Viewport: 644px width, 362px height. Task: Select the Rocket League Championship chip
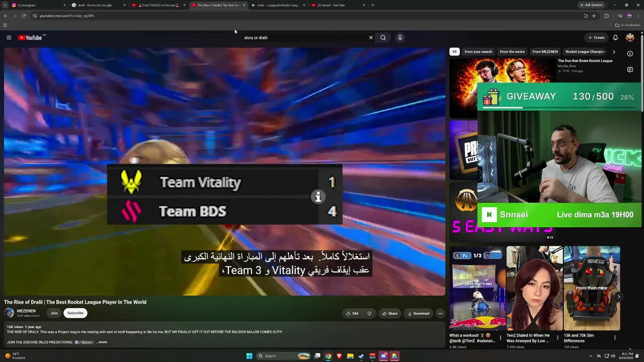(585, 52)
